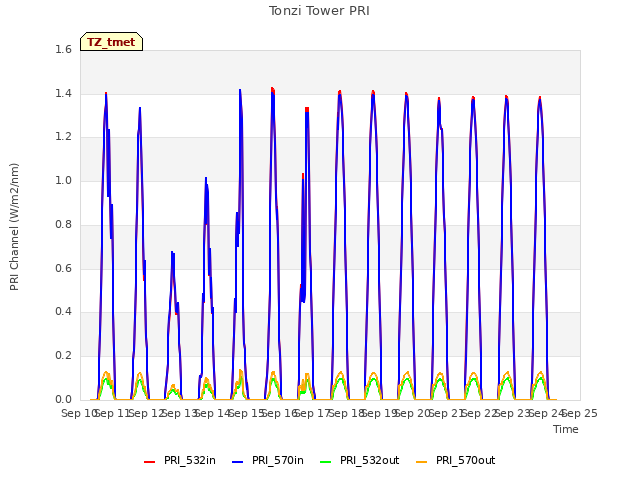Image resolution: width=640 pixels, height=480 pixels.
Task: Click the Time x-axis label
Action: 566,429
